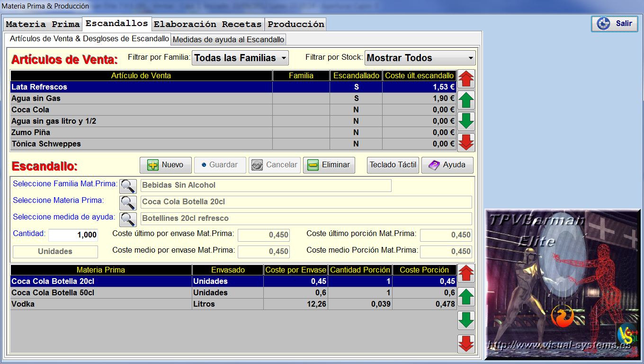Image resolution: width=644 pixels, height=364 pixels.
Task: Open the Teclado Táctil keyboard
Action: click(393, 165)
